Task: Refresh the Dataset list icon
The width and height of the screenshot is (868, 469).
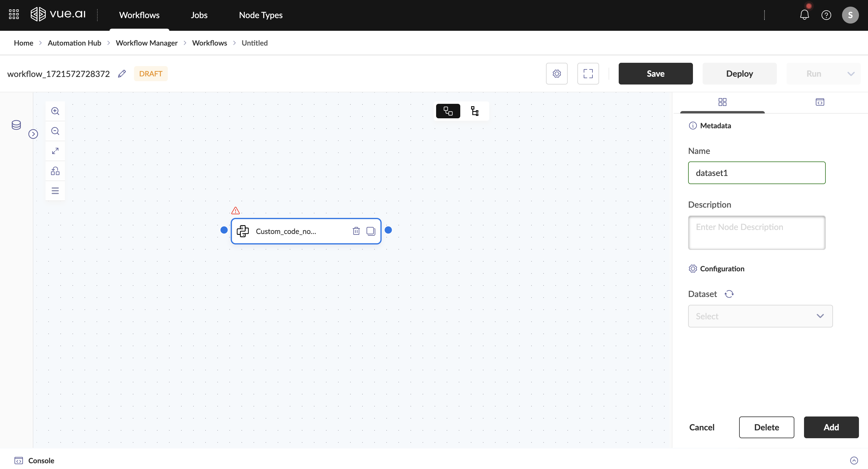Action: 729,294
